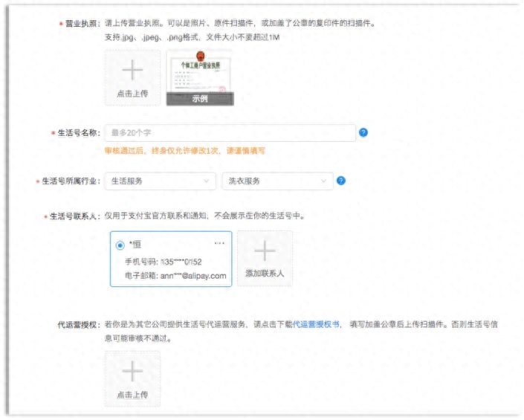Click the chevron arrow on 洗衣服务 dropdown
The width and height of the screenshot is (524, 420).
click(x=323, y=181)
